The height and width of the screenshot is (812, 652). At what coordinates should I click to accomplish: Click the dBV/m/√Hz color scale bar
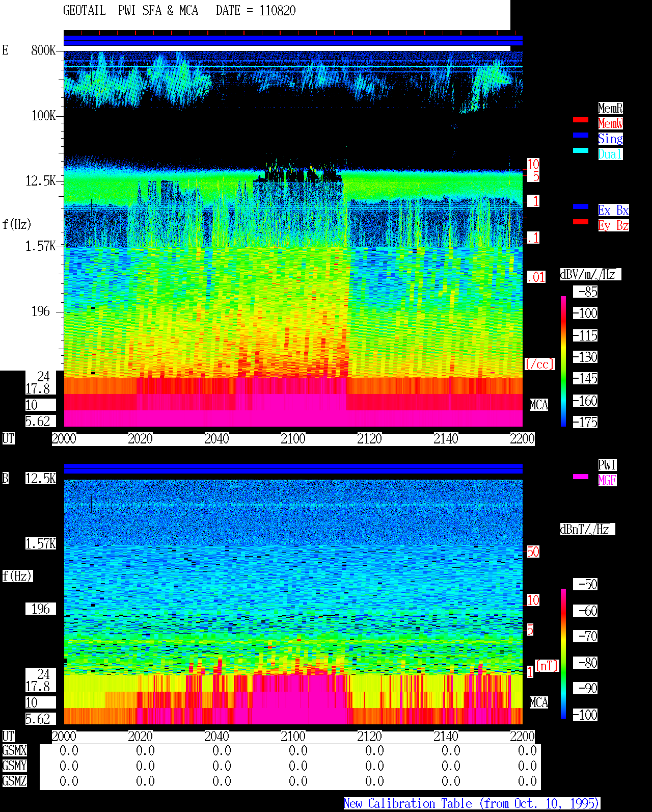563,361
